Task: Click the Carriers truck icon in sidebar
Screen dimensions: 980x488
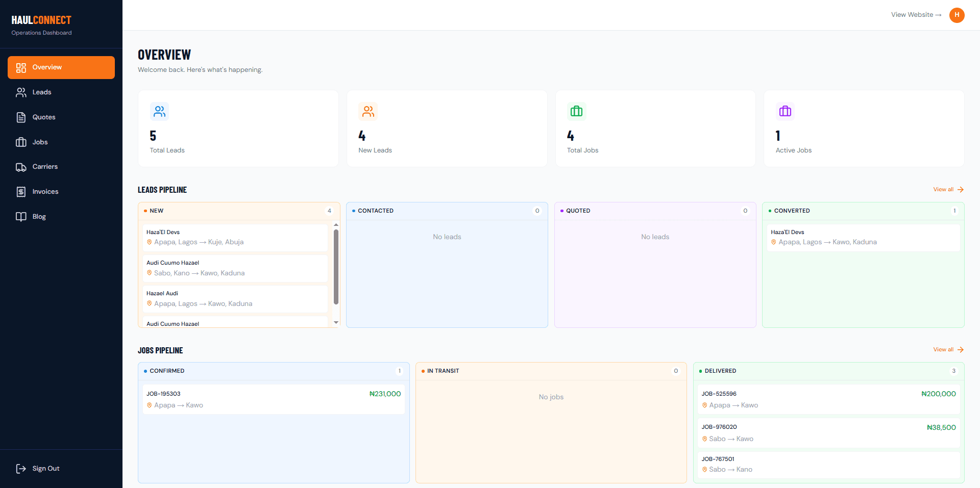Action: tap(21, 167)
